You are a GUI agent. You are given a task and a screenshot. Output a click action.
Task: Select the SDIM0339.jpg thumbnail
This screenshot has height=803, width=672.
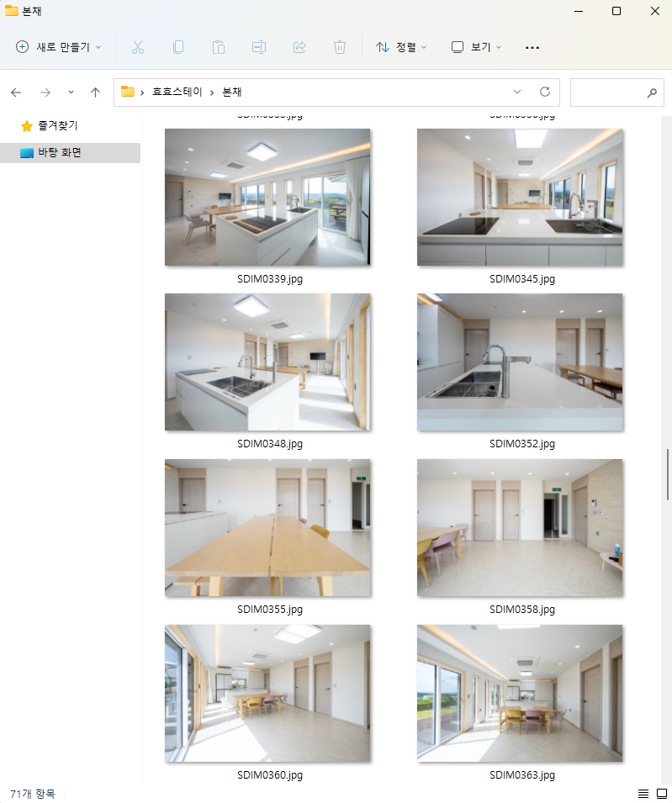[x=267, y=197]
